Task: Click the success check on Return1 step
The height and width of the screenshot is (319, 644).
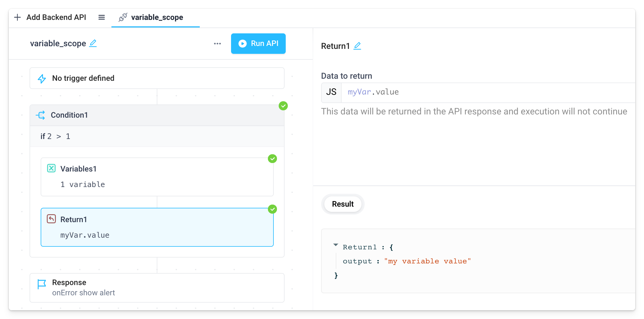Action: point(272,209)
